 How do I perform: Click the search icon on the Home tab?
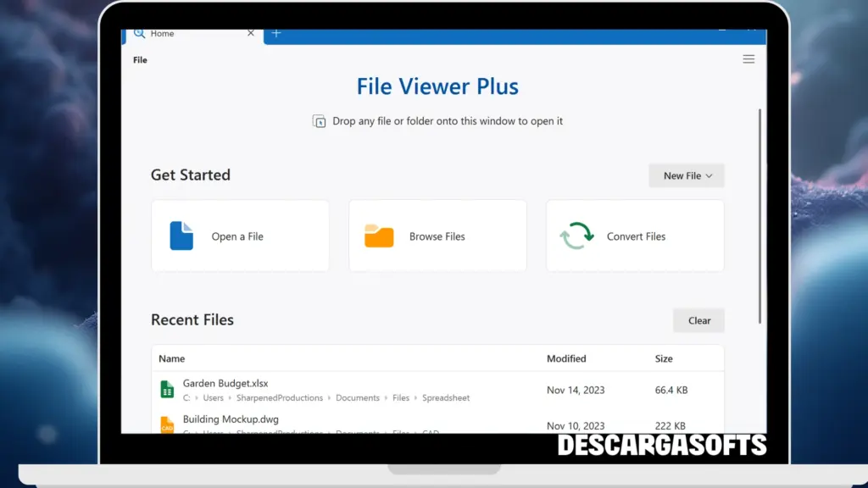click(x=138, y=34)
